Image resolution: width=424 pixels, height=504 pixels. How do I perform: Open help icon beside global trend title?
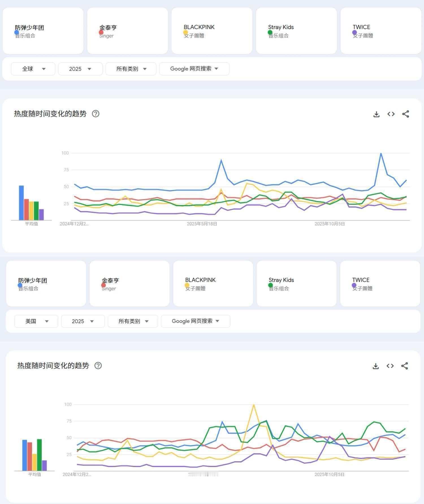[96, 114]
